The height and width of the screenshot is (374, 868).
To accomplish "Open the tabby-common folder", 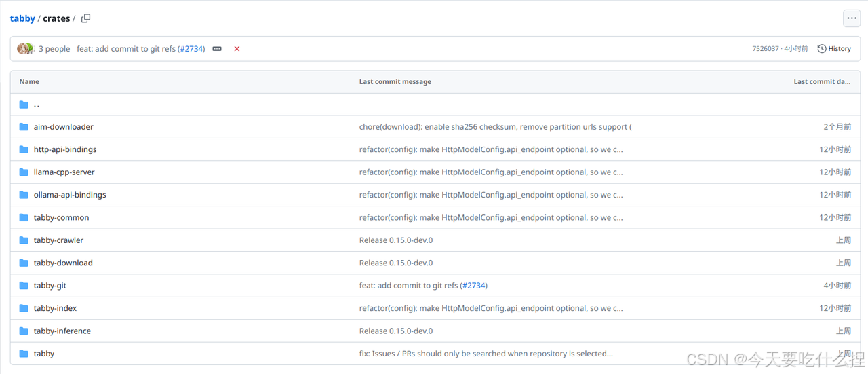I will [62, 218].
